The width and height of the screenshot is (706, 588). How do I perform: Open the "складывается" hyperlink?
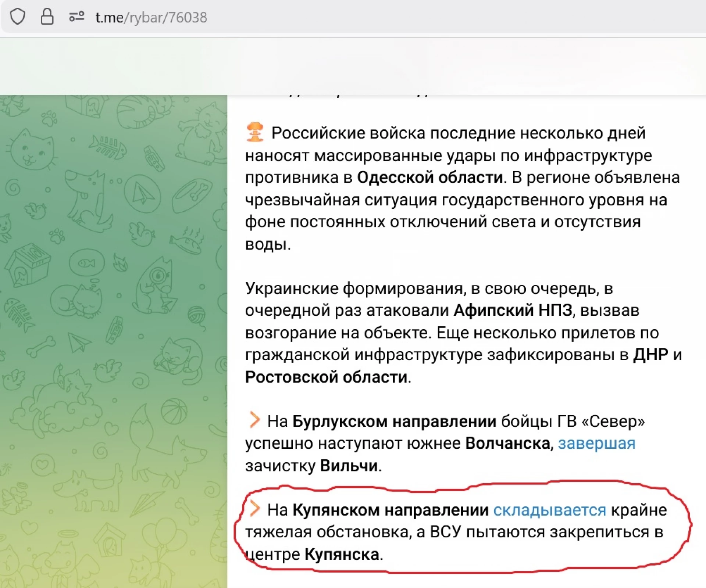549,510
